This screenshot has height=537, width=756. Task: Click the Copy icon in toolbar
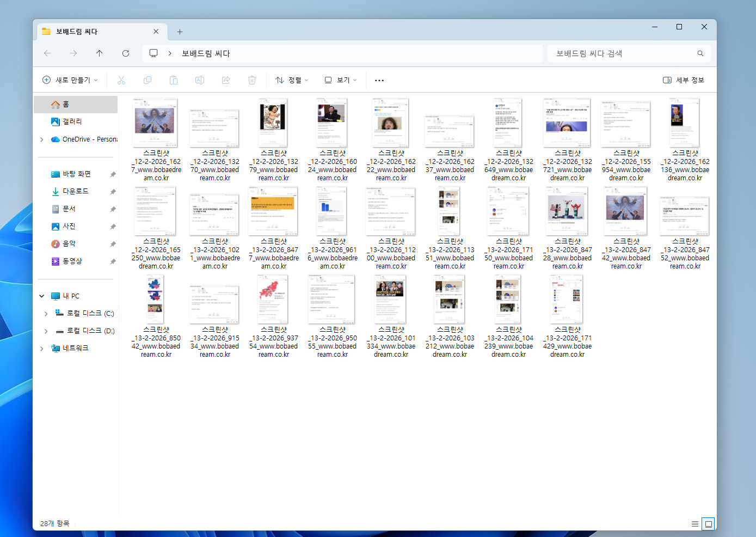147,80
